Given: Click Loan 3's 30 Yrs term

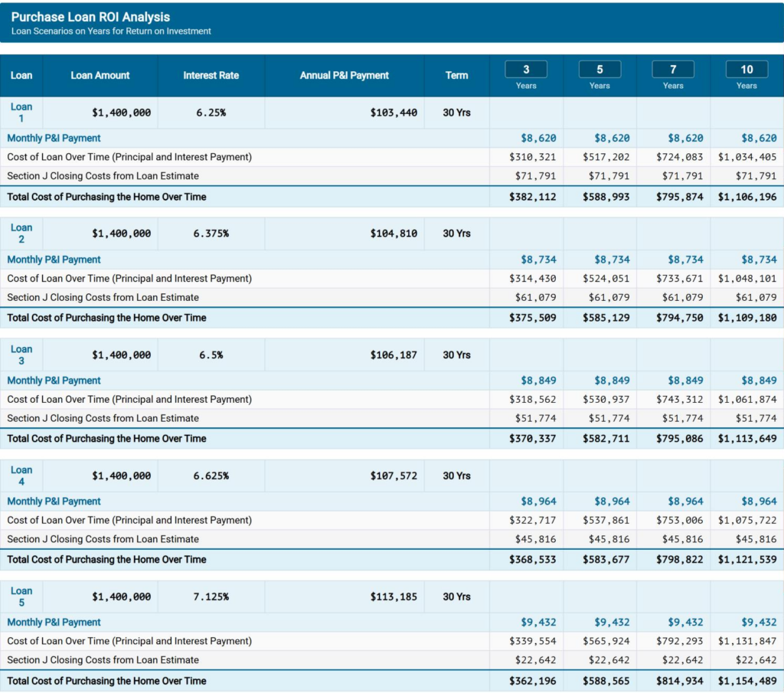Looking at the screenshot, I should pos(456,355).
